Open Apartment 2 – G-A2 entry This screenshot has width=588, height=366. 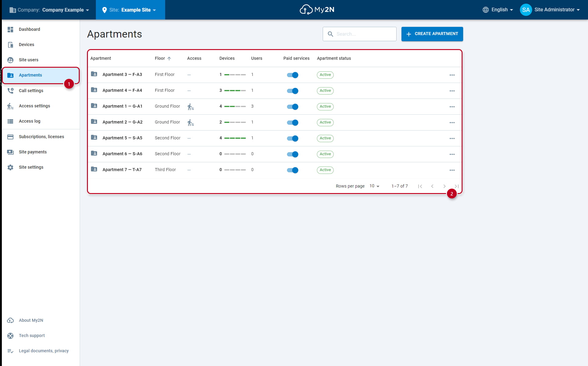click(122, 122)
